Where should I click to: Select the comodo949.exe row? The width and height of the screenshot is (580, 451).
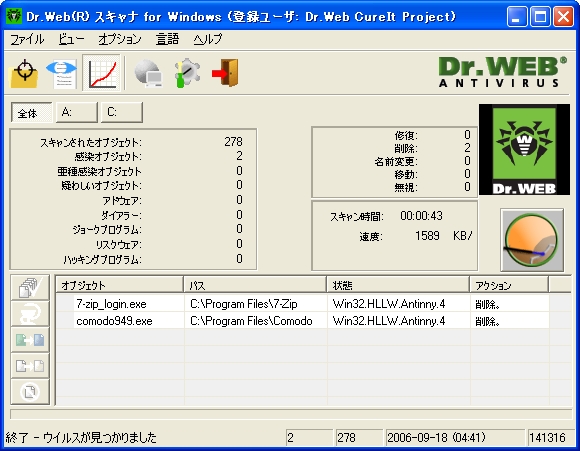pyautogui.click(x=303, y=321)
